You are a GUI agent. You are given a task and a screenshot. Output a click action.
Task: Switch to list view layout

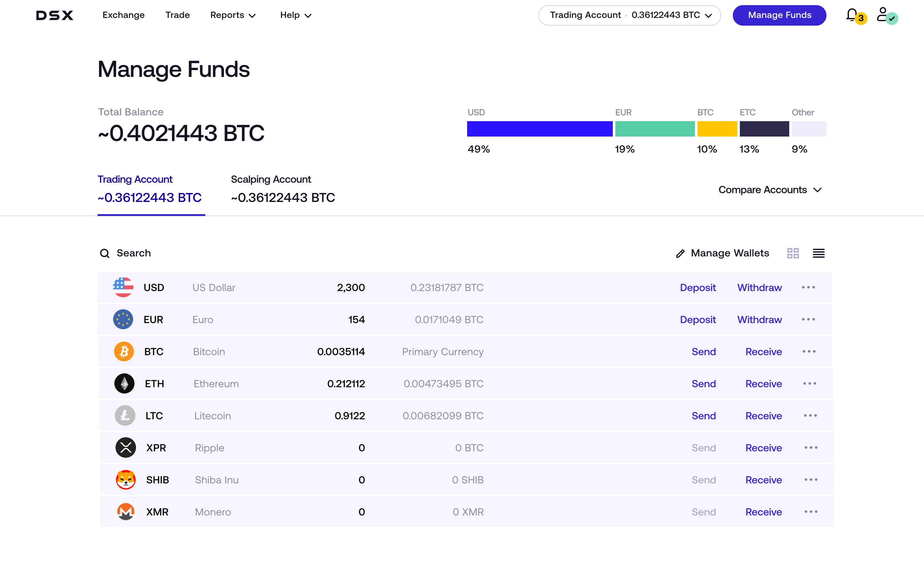click(x=819, y=253)
